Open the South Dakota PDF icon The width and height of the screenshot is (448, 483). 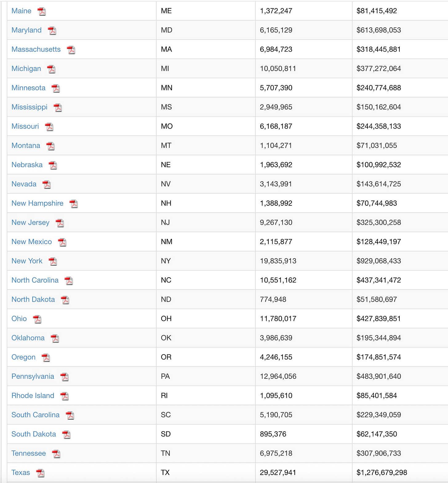[66, 435]
